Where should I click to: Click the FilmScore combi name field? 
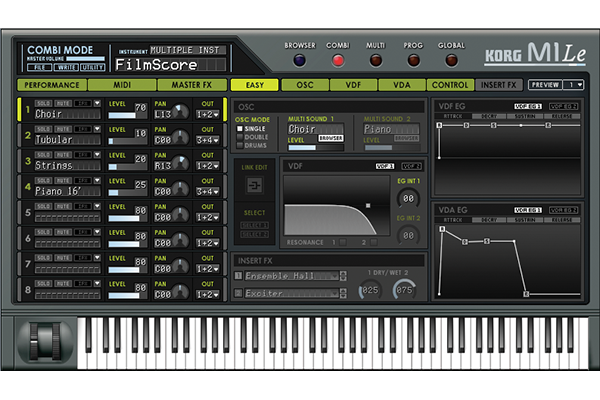point(170,64)
